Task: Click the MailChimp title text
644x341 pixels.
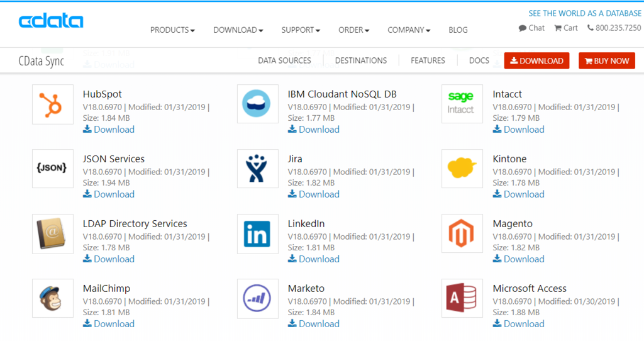Action: (106, 288)
